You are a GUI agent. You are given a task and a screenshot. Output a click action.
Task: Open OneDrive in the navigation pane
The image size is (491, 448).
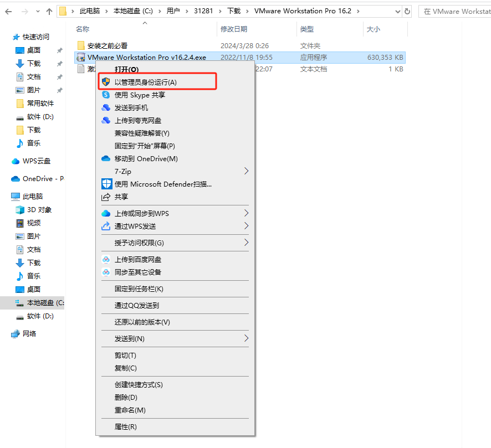[43, 179]
